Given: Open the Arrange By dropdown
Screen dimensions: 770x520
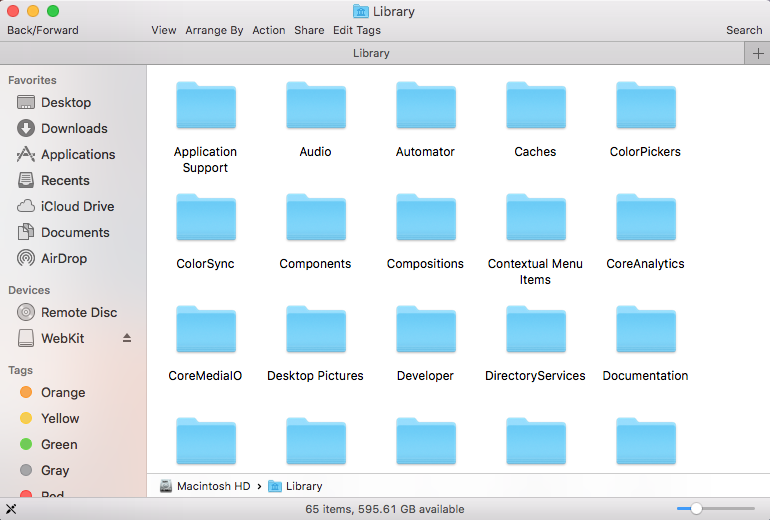Looking at the screenshot, I should click(214, 30).
